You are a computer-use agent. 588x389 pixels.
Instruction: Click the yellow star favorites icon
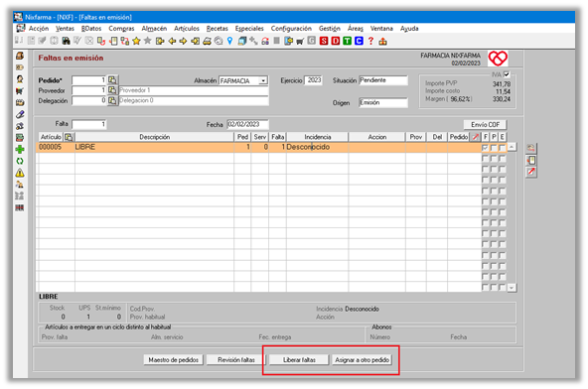click(x=136, y=41)
